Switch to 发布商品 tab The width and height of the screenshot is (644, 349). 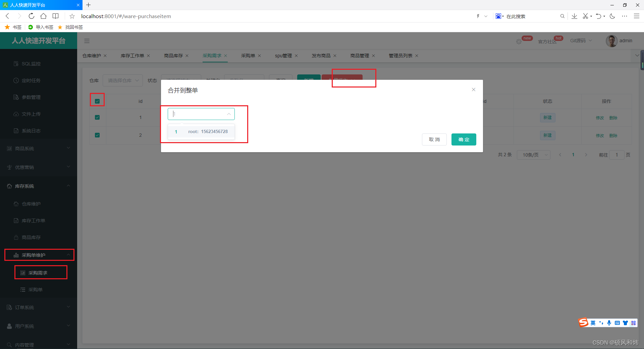321,56
